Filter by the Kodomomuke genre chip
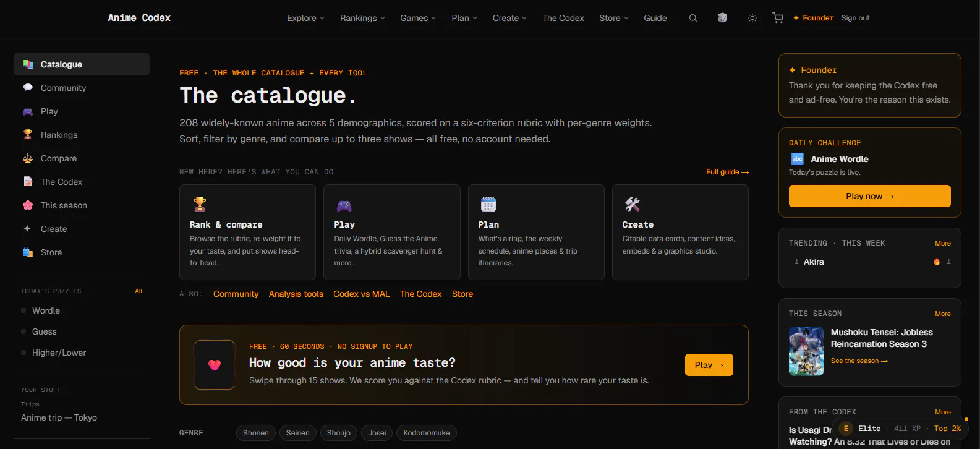980x449 pixels. [427, 433]
